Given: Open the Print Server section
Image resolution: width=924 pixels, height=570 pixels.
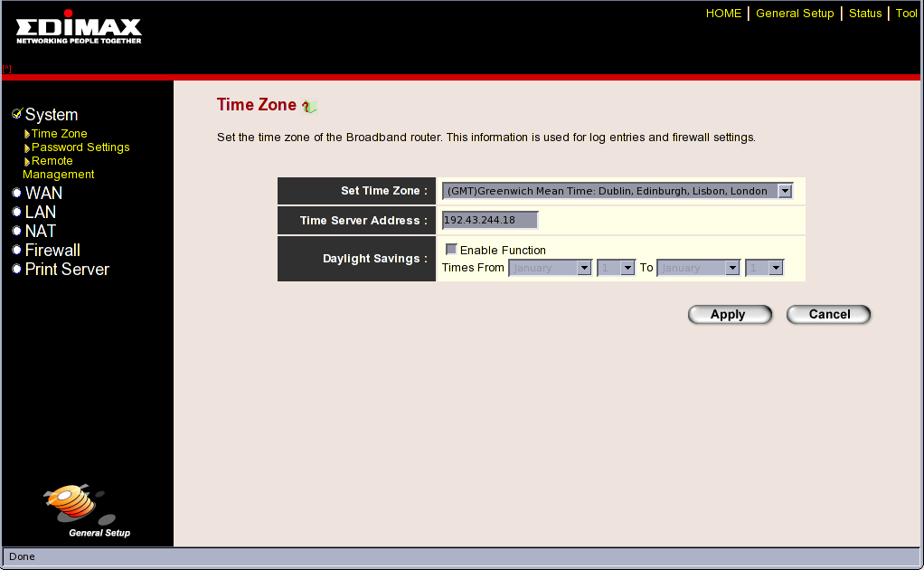Looking at the screenshot, I should coord(67,270).
